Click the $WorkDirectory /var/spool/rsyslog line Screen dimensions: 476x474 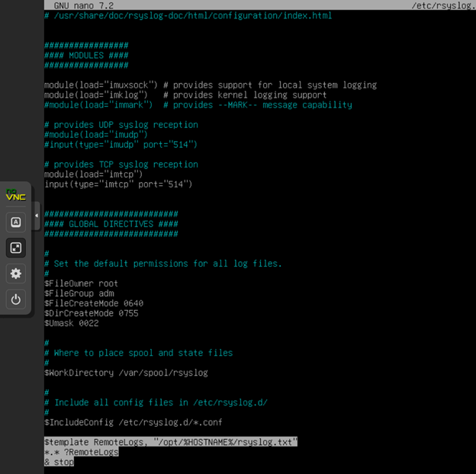125,373
